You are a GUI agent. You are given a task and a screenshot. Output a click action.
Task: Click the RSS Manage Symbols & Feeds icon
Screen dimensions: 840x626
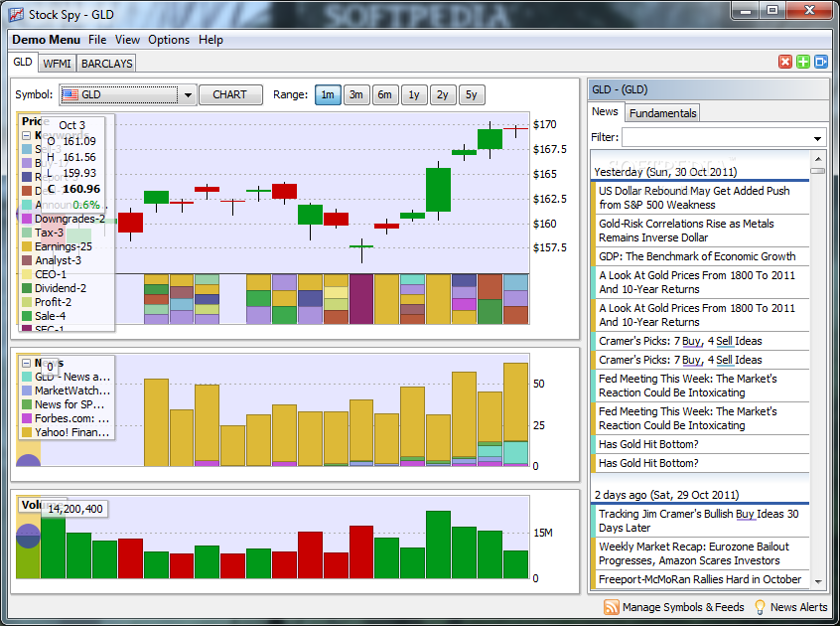611,607
